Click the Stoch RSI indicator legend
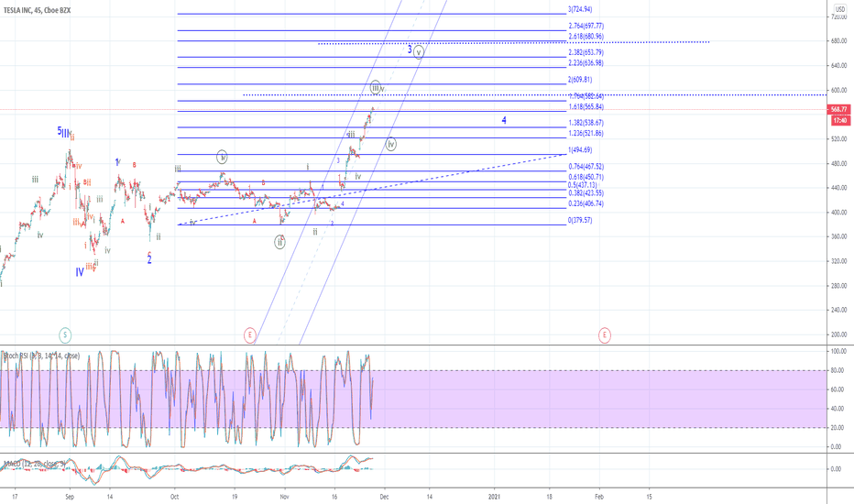854x504 pixels. (41, 356)
